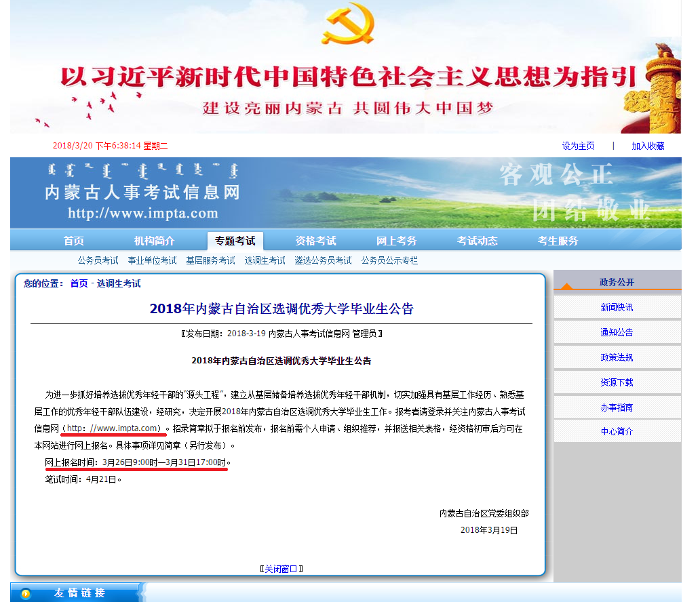Open 政策法规 in the sidebar
The image size is (700, 602).
(617, 357)
